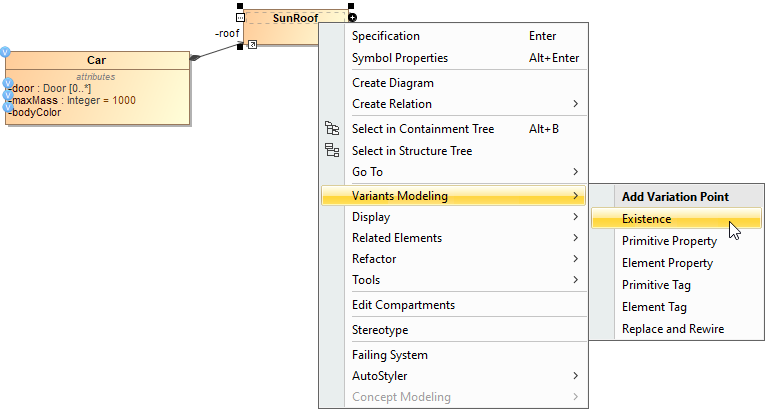Click Edit Compartments menu entry
766x410 pixels.
[x=403, y=305]
